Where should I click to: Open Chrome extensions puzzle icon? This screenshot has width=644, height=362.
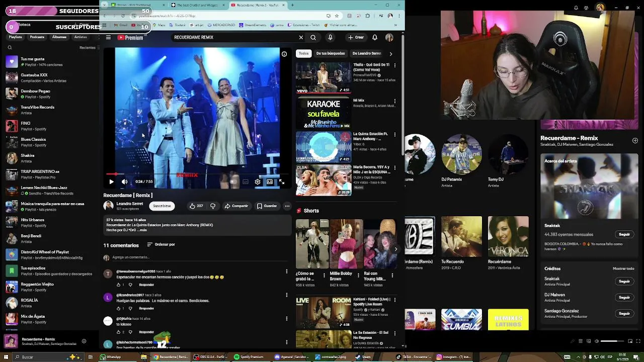click(x=368, y=16)
